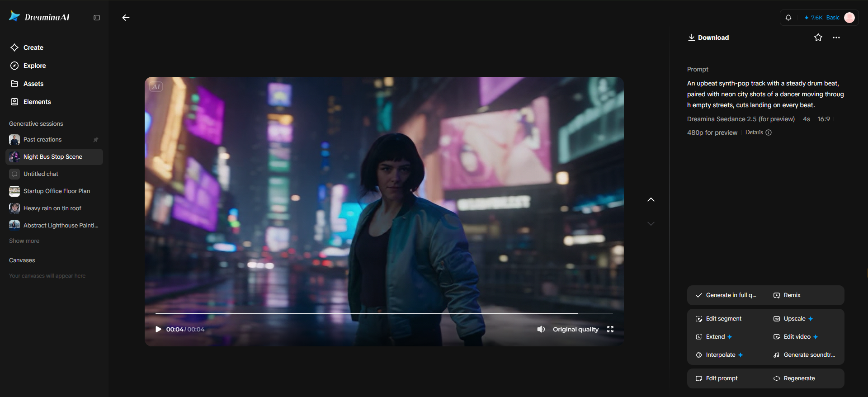Choose Edit video

coord(796,337)
